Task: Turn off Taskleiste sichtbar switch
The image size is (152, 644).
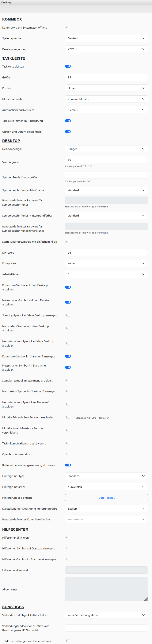Action: [68, 66]
